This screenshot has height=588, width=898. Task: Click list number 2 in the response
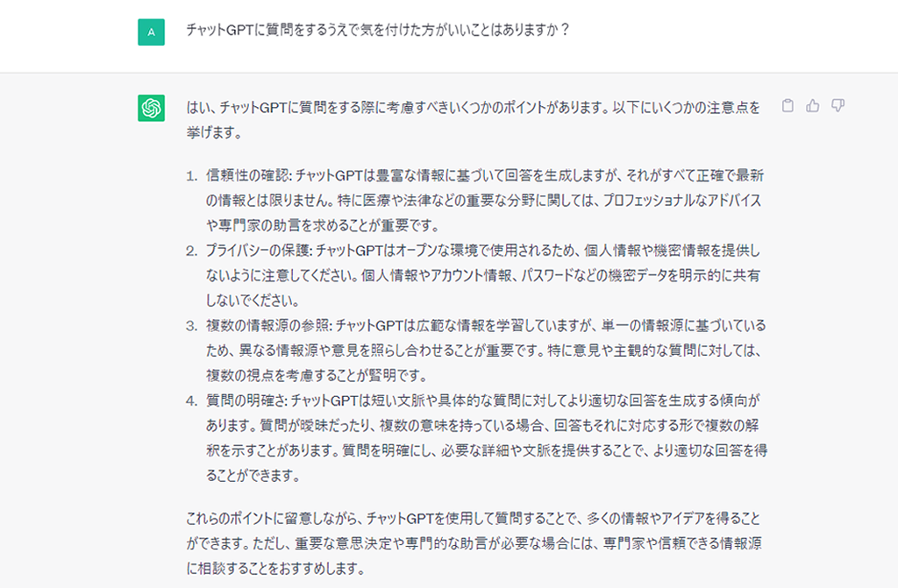pyautogui.click(x=191, y=251)
